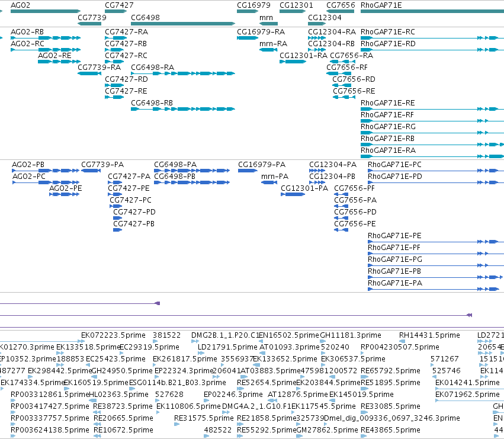The image size is (504, 439).
Task: Select protein CG12301-PA
Action: coord(304,188)
